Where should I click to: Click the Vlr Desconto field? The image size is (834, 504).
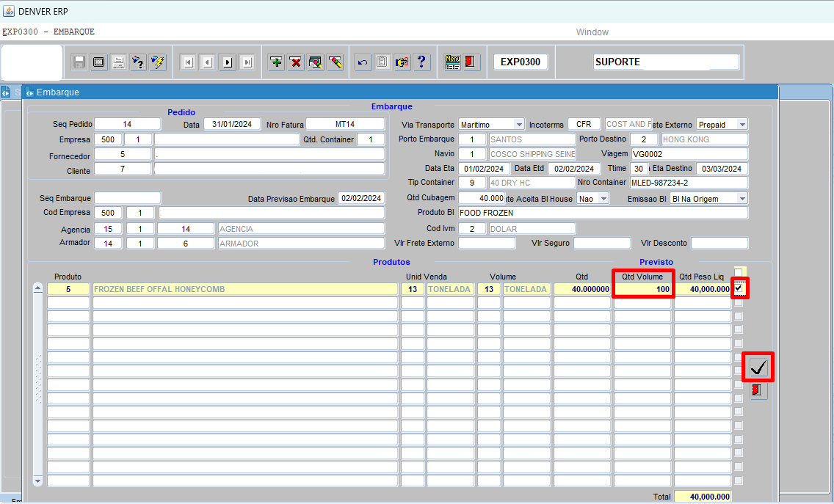(719, 243)
